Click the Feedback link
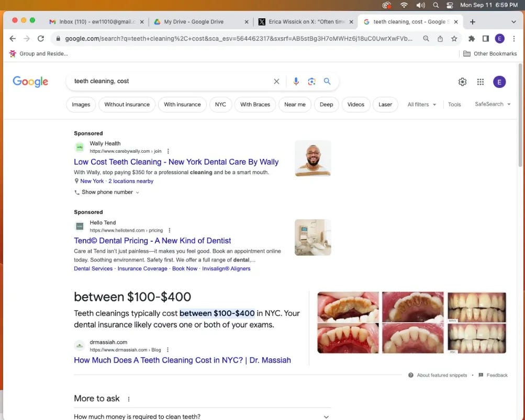525x420 pixels. pos(493,375)
